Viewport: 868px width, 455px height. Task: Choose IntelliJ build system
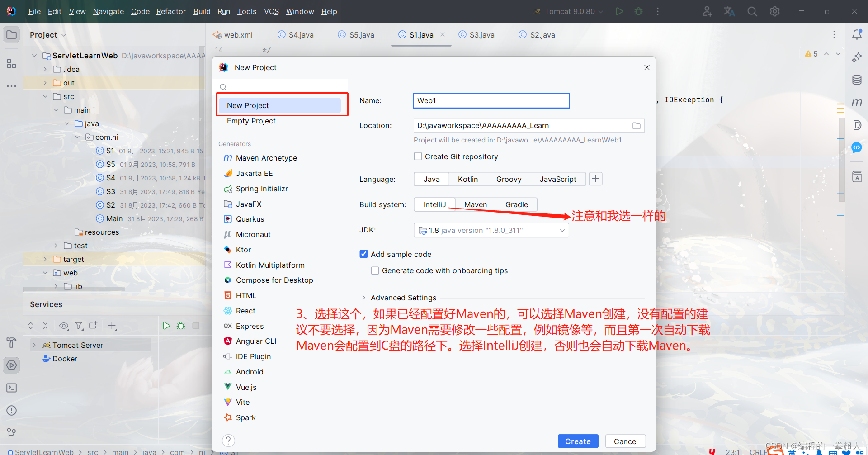coord(434,204)
